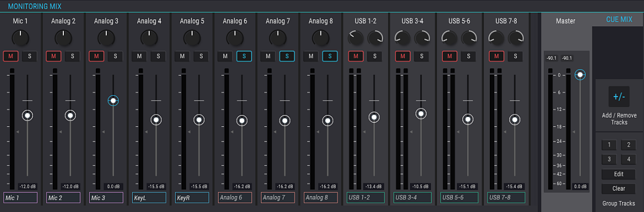Solo the Mic 1 channel
The height and width of the screenshot is (212, 644).
pos(29,56)
